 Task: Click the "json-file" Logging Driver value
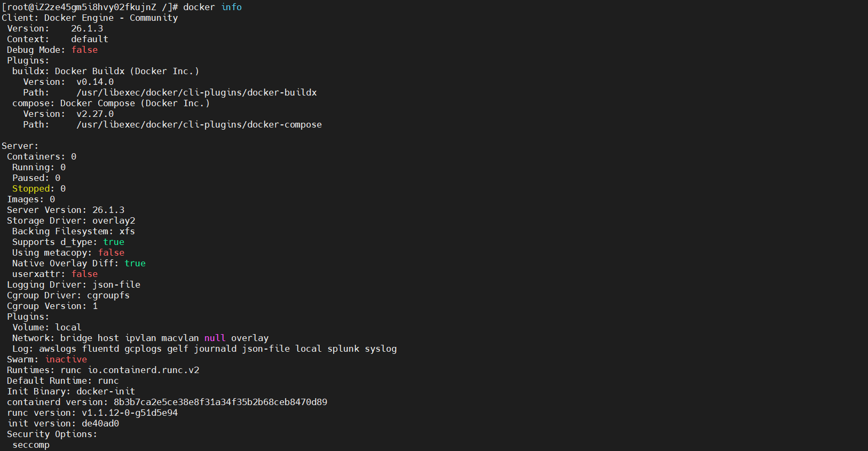click(x=116, y=284)
